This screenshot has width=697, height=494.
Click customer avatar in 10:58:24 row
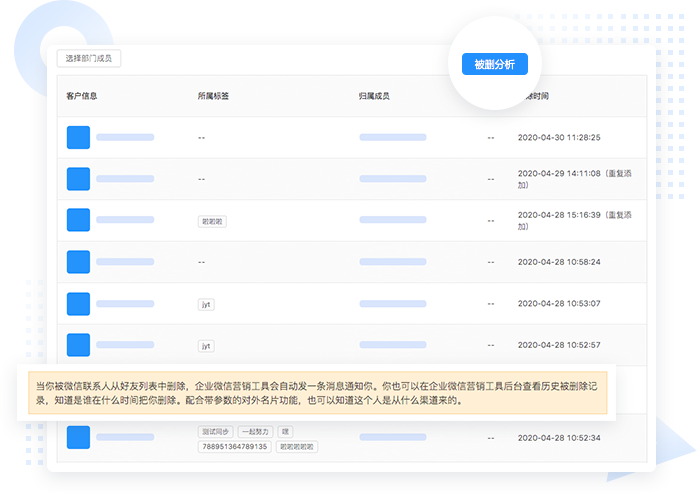(78, 262)
